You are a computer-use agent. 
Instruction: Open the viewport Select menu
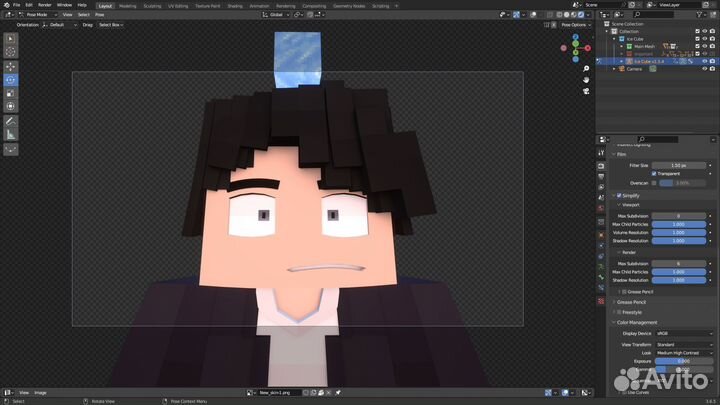click(84, 15)
